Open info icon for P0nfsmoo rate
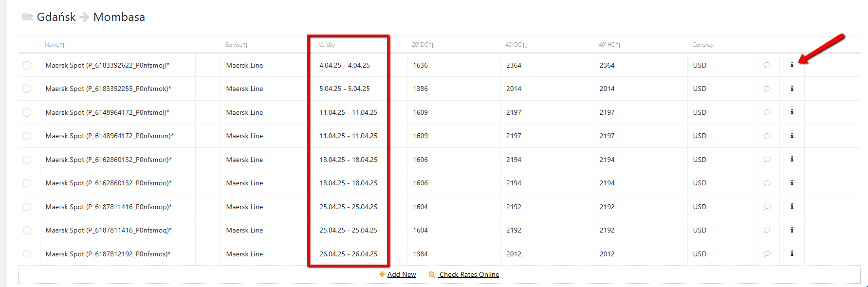 pos(792,183)
